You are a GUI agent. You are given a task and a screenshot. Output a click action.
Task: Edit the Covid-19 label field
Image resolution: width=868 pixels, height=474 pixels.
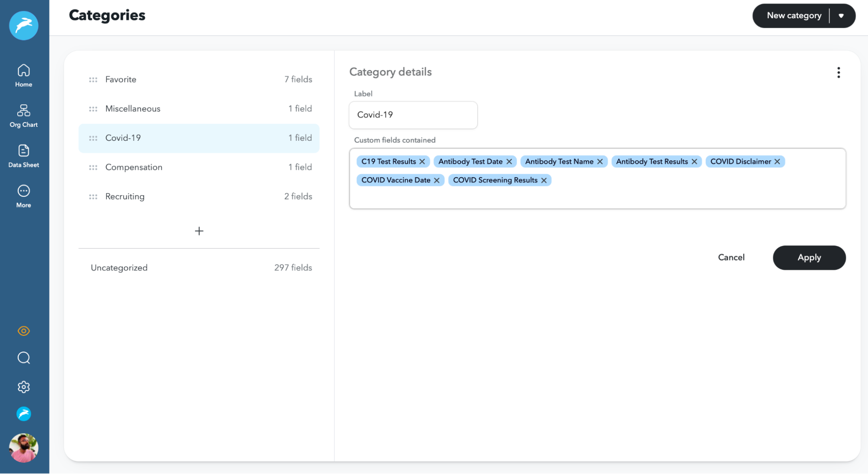tap(413, 115)
